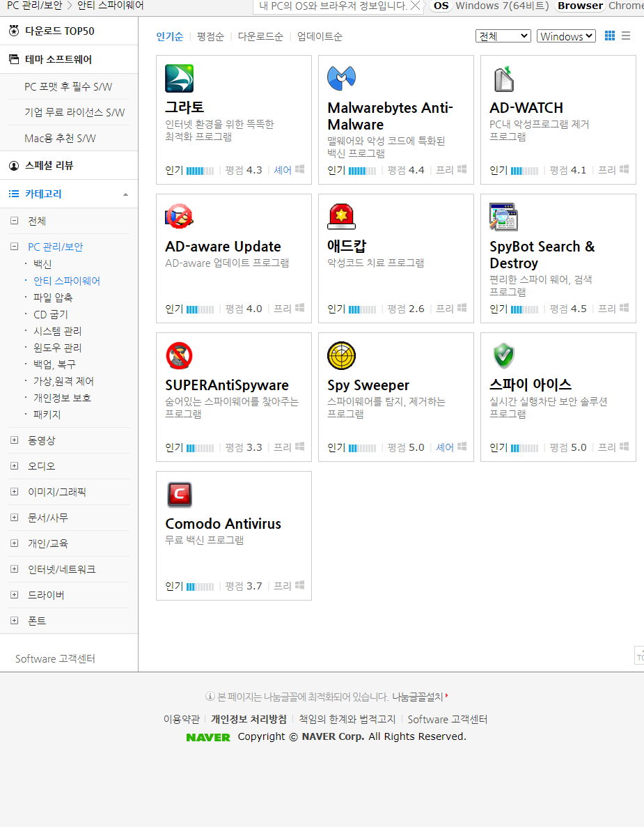
Task: Open the 스파이 아이스 shield icon
Action: click(504, 355)
